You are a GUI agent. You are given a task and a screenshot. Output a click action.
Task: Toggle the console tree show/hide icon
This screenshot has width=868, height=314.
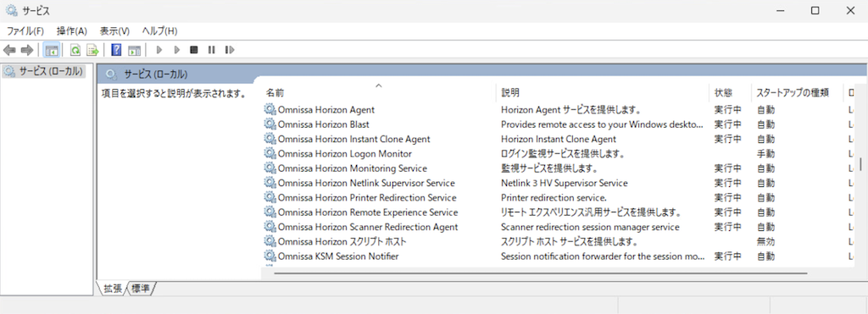coord(52,50)
